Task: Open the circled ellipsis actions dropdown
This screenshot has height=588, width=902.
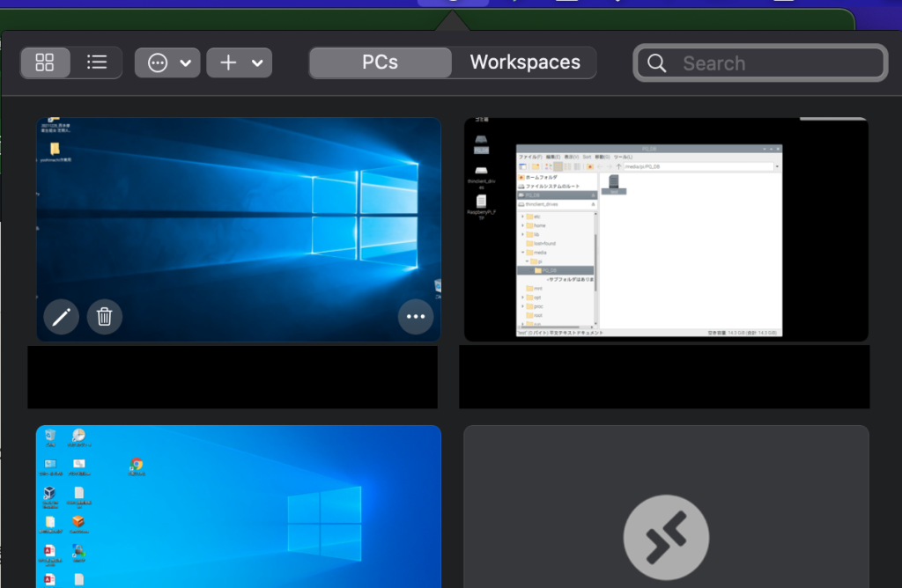Action: pos(167,62)
